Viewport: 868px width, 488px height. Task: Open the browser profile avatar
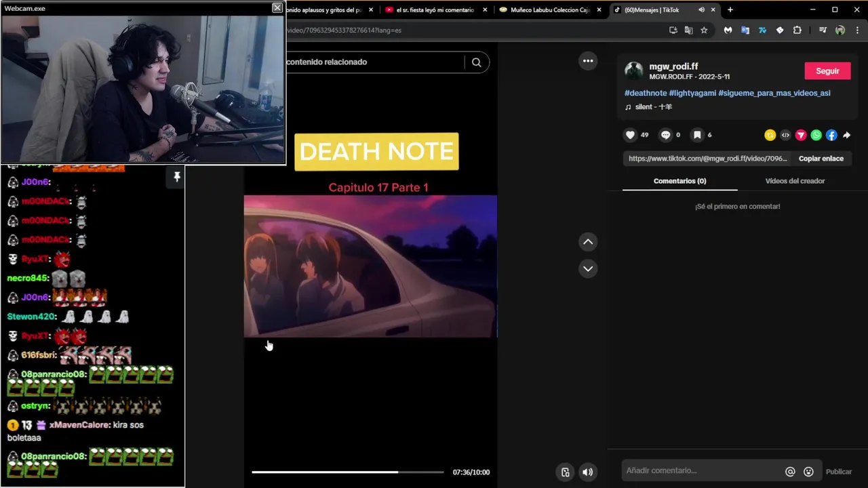(840, 30)
